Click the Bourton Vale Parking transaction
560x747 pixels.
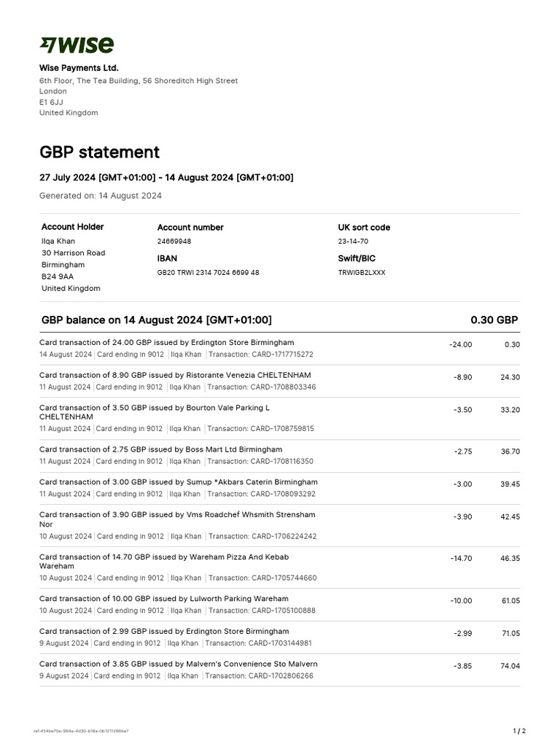click(x=279, y=418)
